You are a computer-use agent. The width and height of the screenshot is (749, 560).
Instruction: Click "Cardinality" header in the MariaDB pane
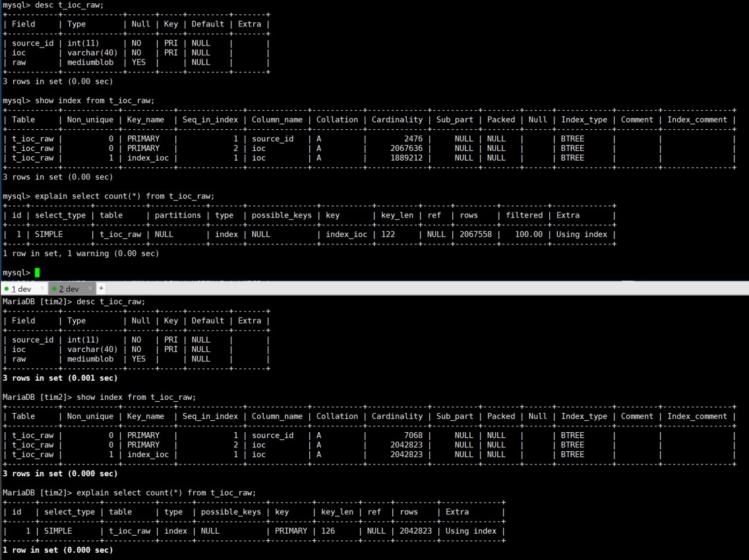[x=397, y=416]
